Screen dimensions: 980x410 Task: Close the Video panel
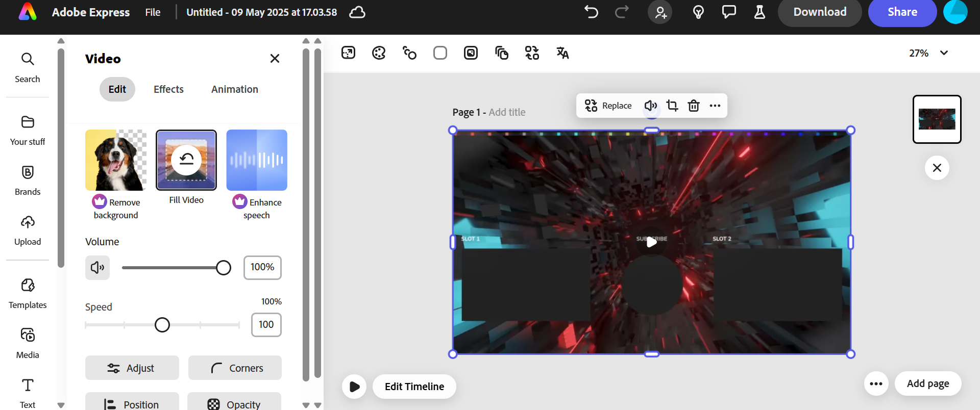click(275, 59)
